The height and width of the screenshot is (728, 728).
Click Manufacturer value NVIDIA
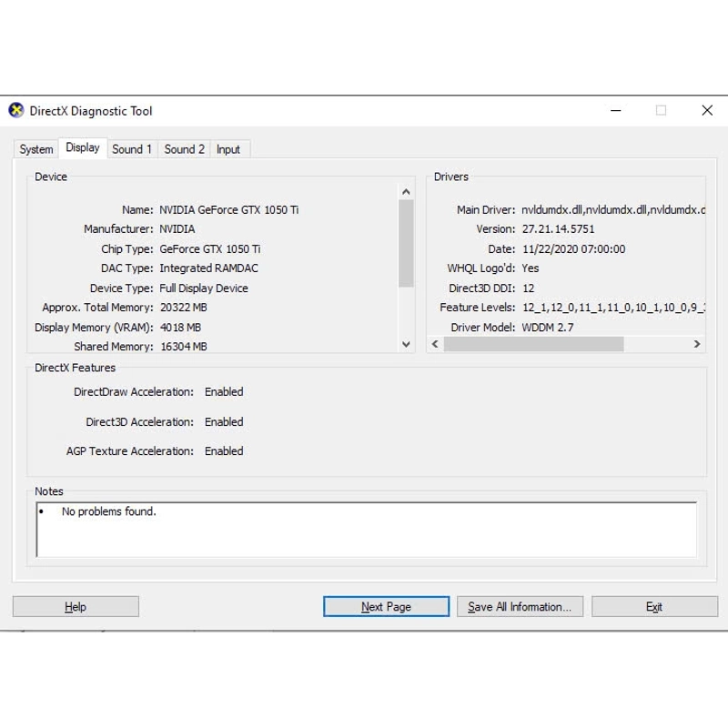point(177,229)
